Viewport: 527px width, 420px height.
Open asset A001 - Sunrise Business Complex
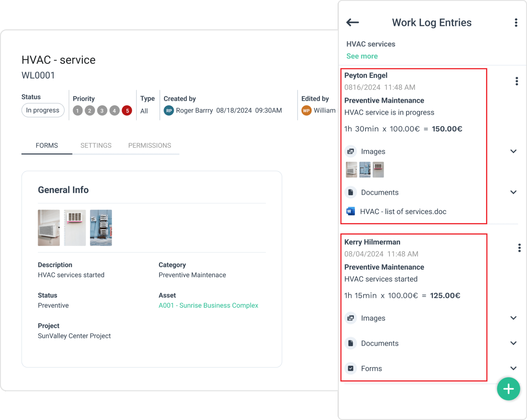[x=208, y=305]
